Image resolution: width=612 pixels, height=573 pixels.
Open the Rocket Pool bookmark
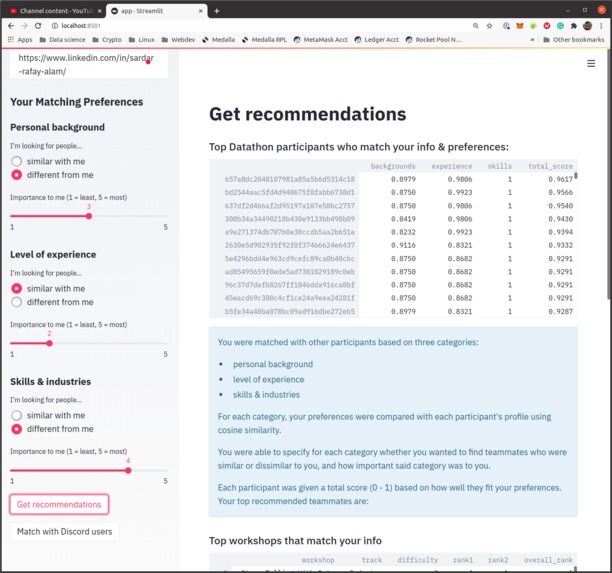click(434, 39)
